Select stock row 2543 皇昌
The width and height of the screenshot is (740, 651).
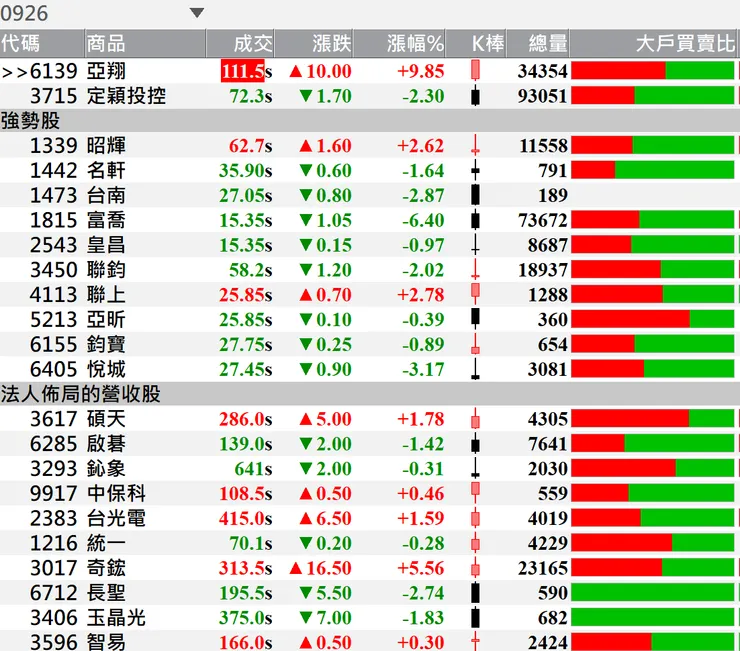tap(370, 245)
